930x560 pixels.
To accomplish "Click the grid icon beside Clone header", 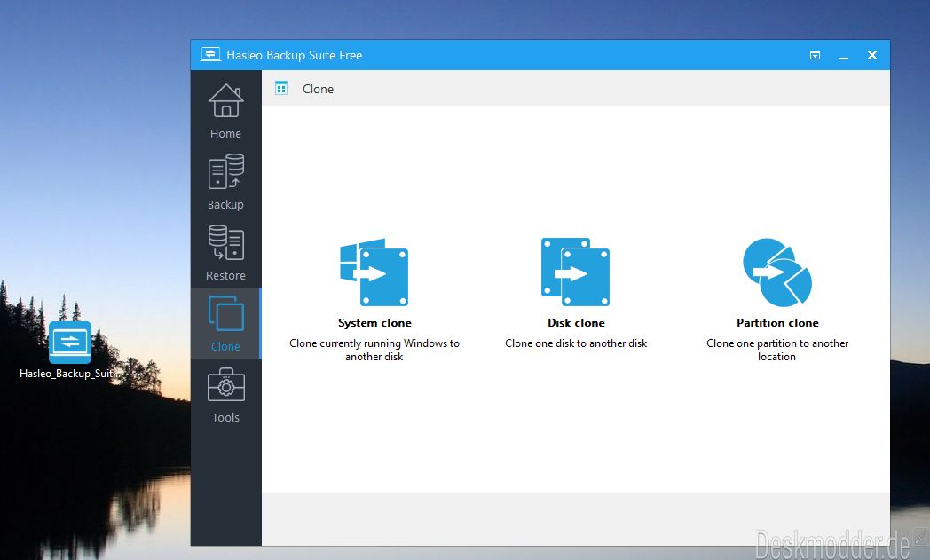I will [281, 89].
